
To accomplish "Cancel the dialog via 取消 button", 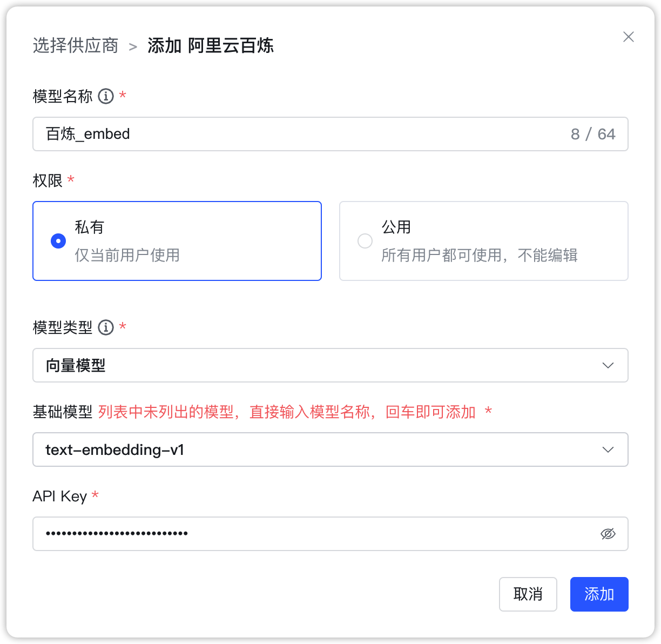I will pyautogui.click(x=528, y=594).
